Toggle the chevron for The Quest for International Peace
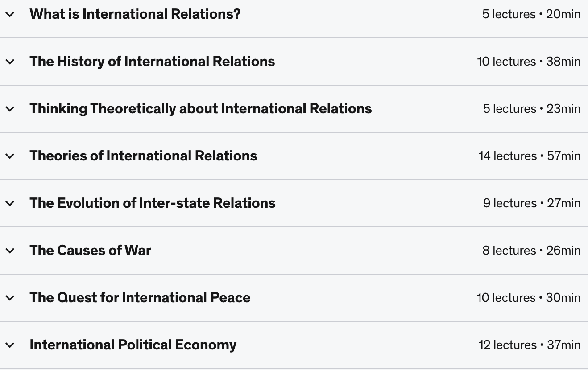588x370 pixels. pos(10,298)
